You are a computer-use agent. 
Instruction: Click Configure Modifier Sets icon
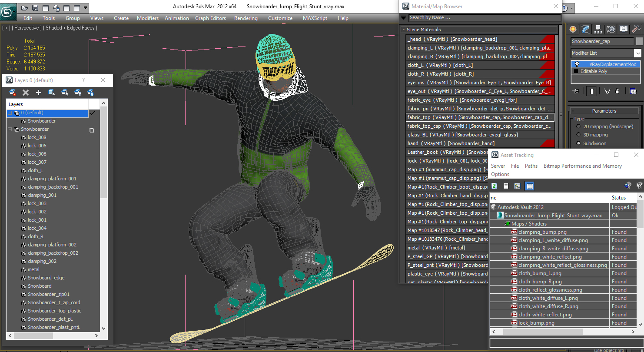pos(633,91)
